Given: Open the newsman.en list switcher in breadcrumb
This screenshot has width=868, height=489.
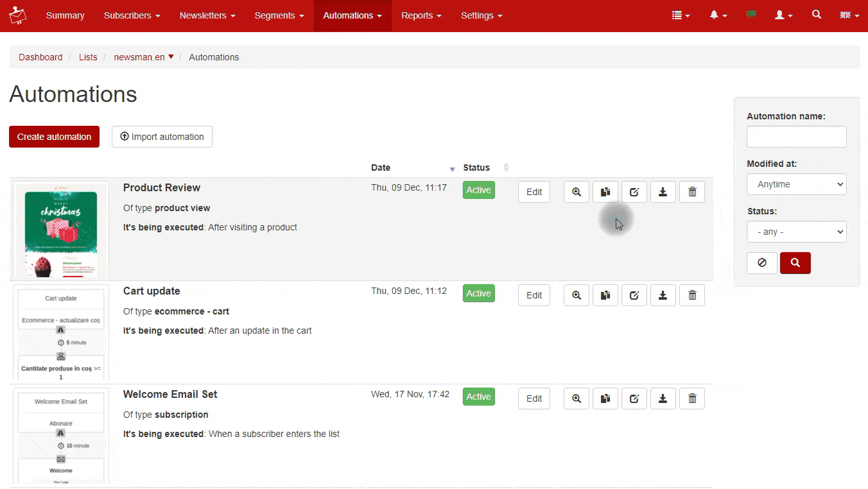Looking at the screenshot, I should point(144,57).
